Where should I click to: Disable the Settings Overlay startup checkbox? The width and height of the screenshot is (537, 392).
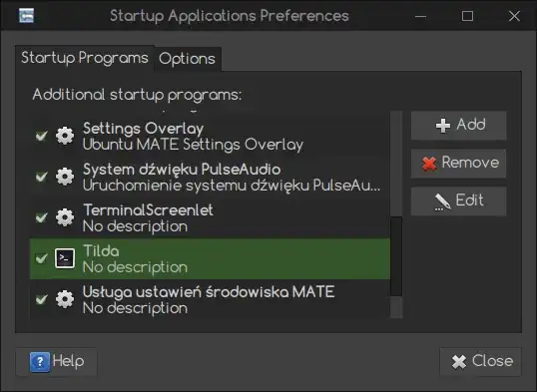tap(42, 136)
